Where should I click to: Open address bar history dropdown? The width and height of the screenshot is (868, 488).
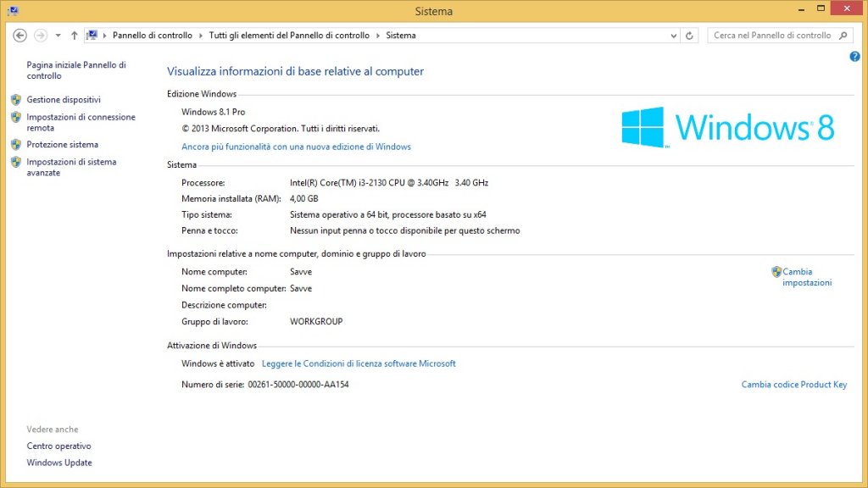(673, 36)
